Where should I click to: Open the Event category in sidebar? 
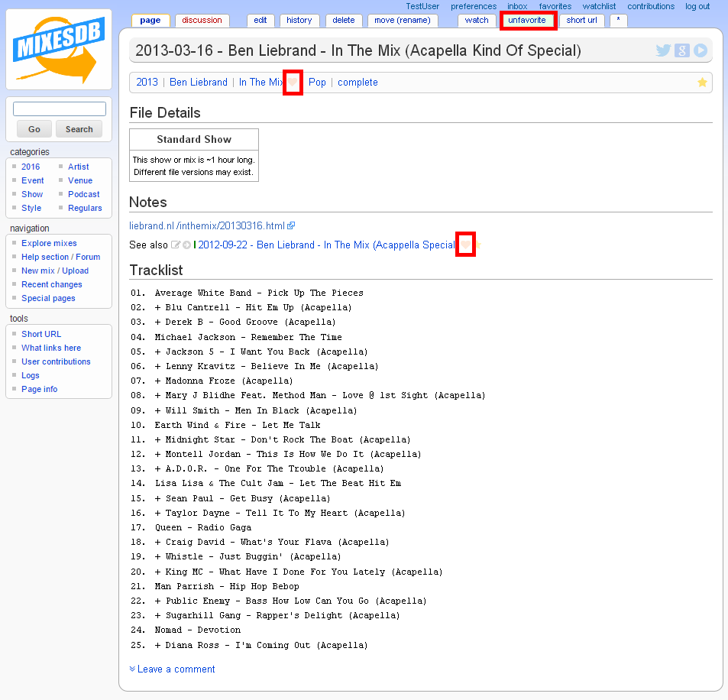pyautogui.click(x=33, y=180)
